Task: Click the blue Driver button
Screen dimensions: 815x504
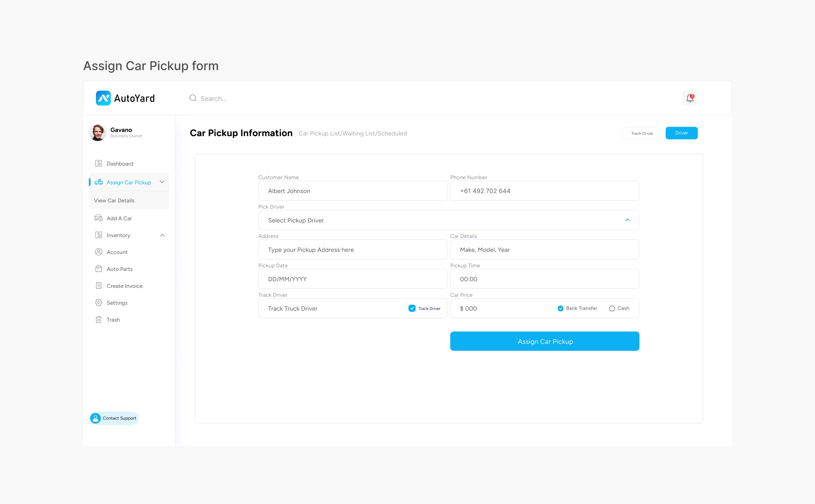Action: (x=682, y=133)
